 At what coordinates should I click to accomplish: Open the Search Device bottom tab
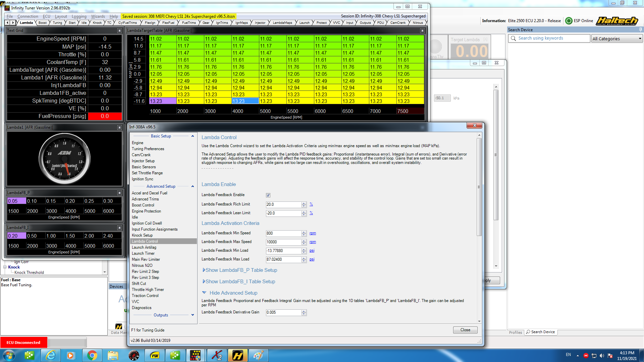[x=541, y=332]
